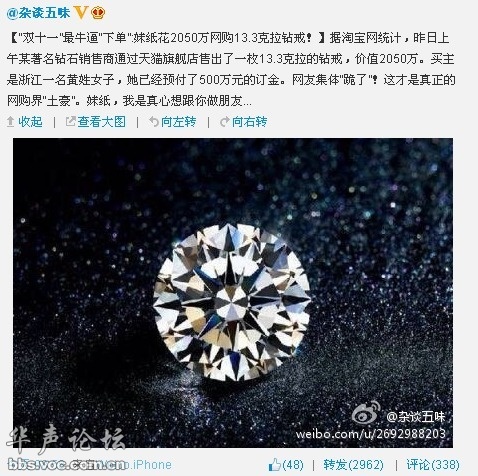The width and height of the screenshot is (478, 476).
Task: Click the 华声论坛 watermark logo
Action: coord(66,439)
